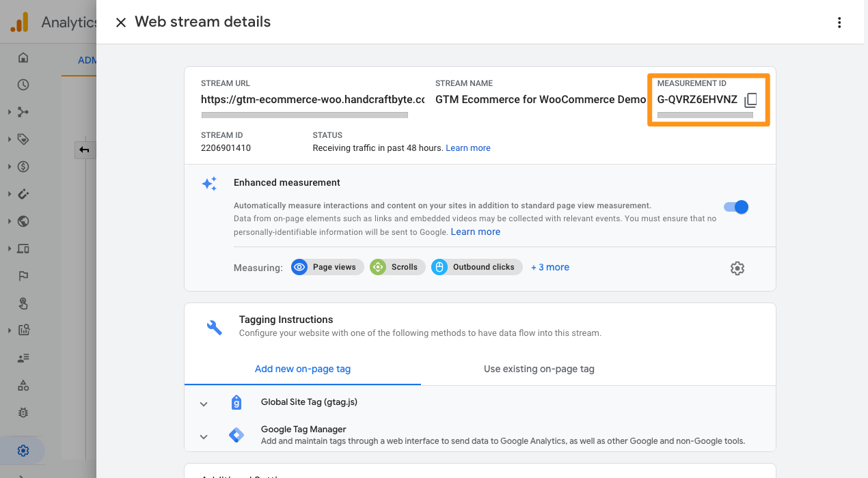Click the Scrolls measuring chip
This screenshot has width=868, height=478.
(397, 267)
